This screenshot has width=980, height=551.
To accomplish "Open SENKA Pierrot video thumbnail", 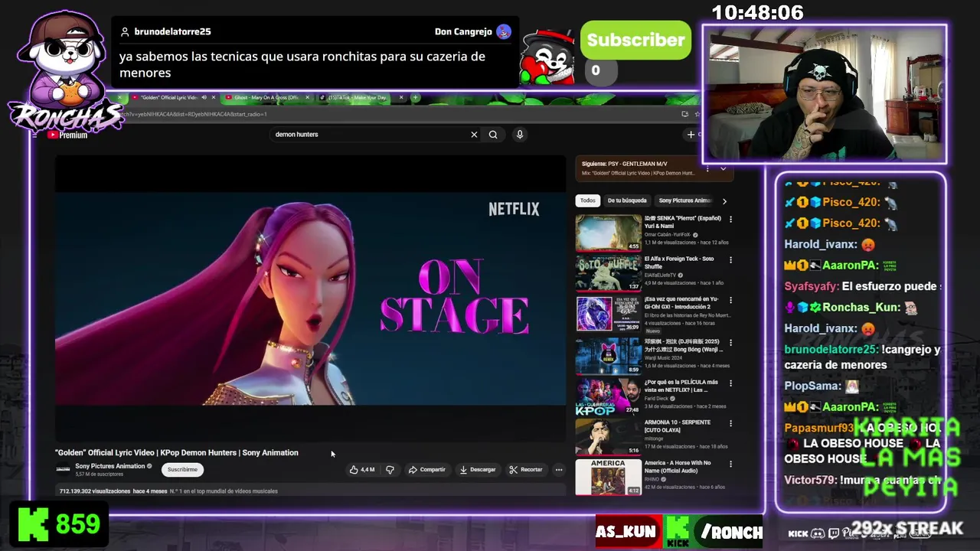I will [609, 233].
